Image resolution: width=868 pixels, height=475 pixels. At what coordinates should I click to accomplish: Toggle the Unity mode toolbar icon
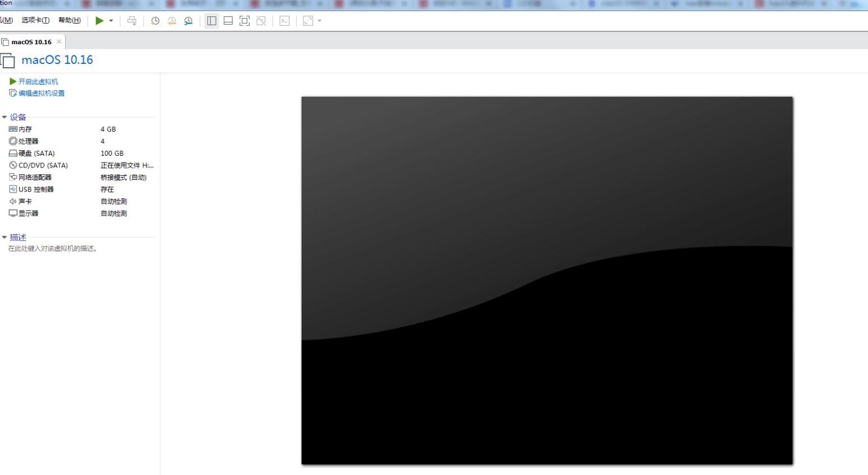point(261,21)
